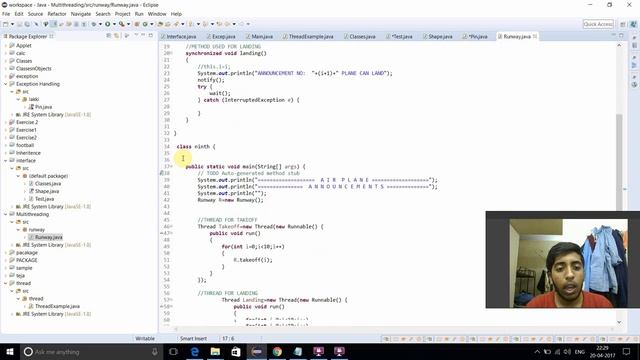Screen dimensions: 640x360
Task: Click the Quick Access search field
Action: [598, 24]
